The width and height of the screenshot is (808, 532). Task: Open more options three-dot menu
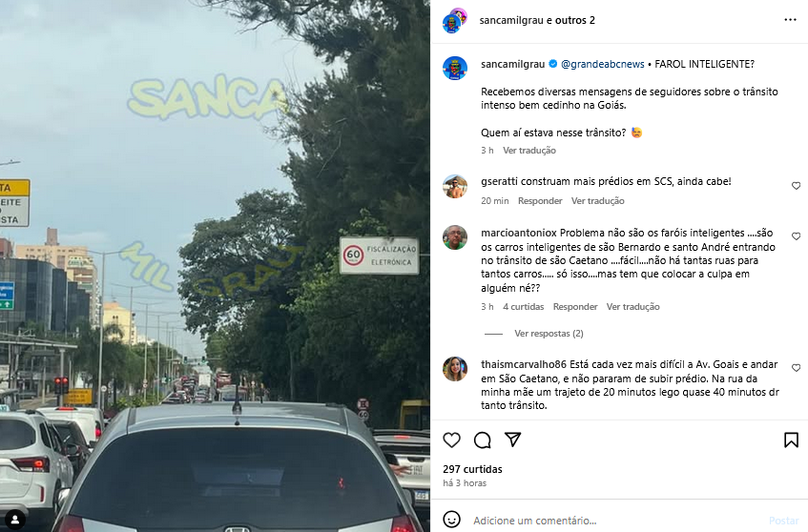(x=790, y=20)
